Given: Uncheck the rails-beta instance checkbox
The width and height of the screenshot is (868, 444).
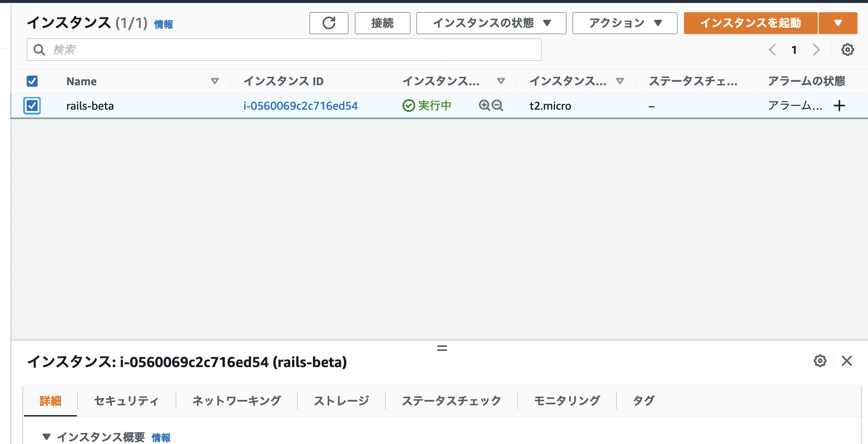Looking at the screenshot, I should (x=32, y=106).
